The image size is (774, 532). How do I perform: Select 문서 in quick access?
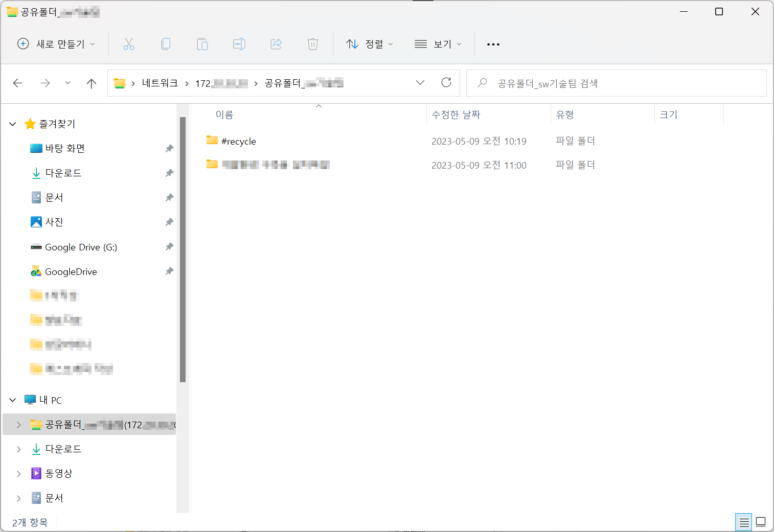(54, 198)
